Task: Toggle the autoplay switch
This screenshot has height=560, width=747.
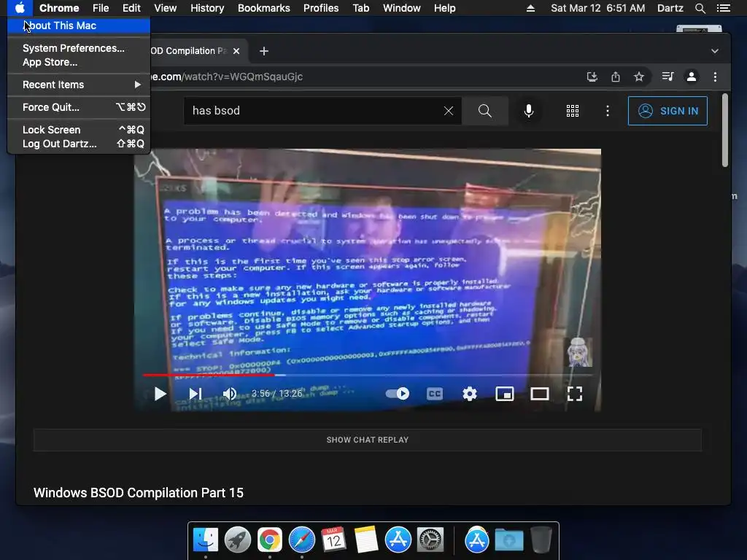Action: point(398,393)
